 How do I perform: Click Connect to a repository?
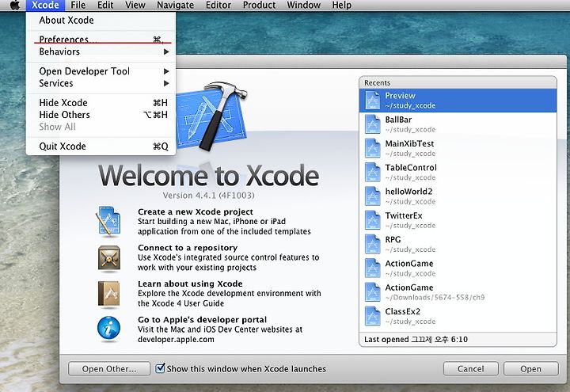[188, 248]
